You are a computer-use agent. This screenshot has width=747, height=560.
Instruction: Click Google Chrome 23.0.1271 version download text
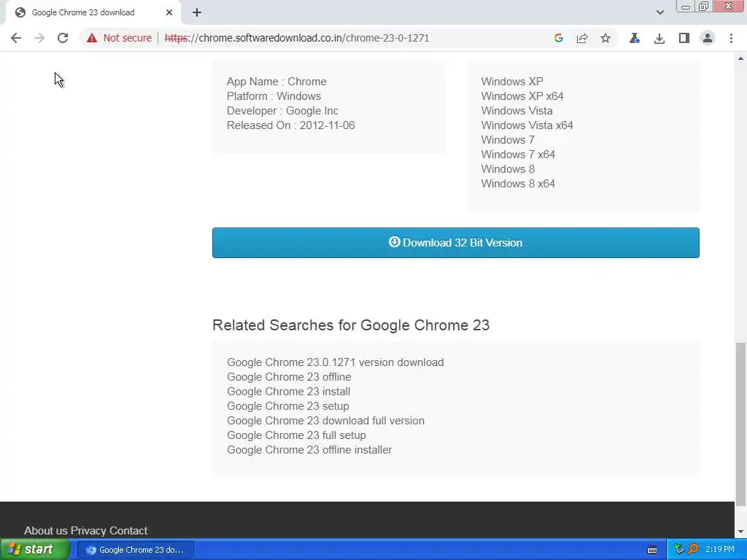point(336,362)
